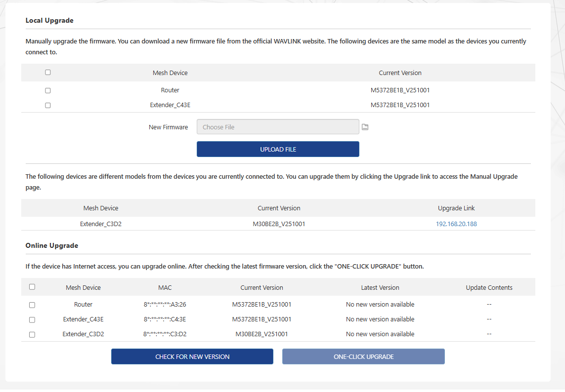Click the Update Contents column header
The height and width of the screenshot is (392, 565).
pyautogui.click(x=488, y=288)
